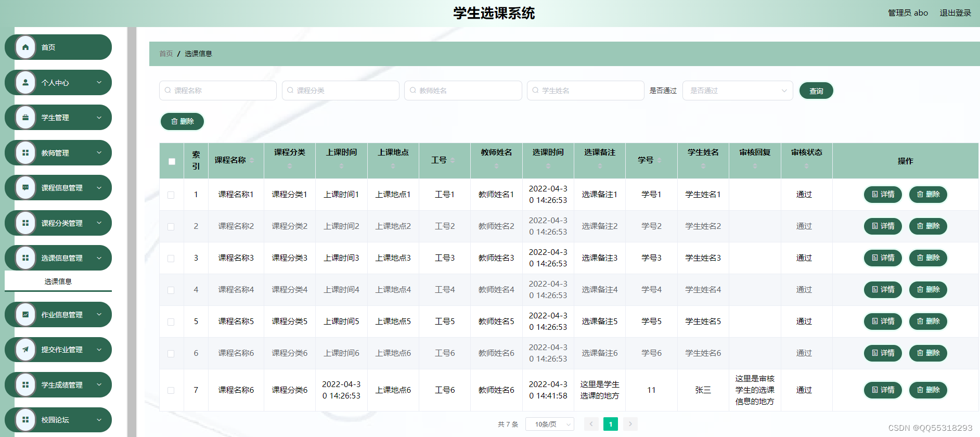Toggle the select-all header checkbox

coord(172,161)
